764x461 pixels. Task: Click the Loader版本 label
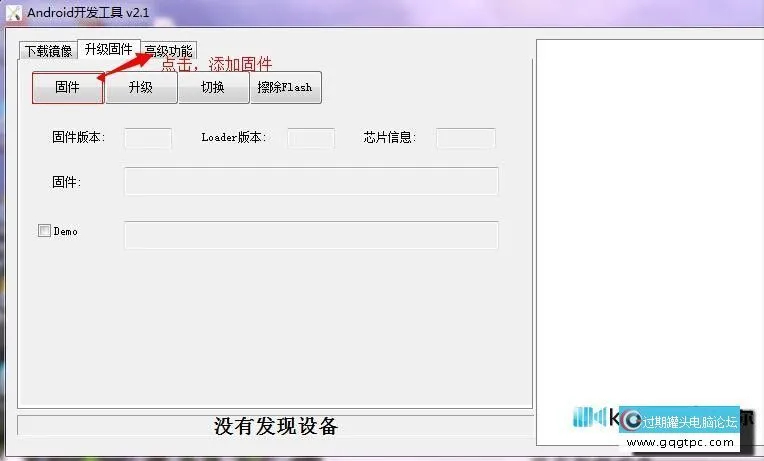pos(234,137)
